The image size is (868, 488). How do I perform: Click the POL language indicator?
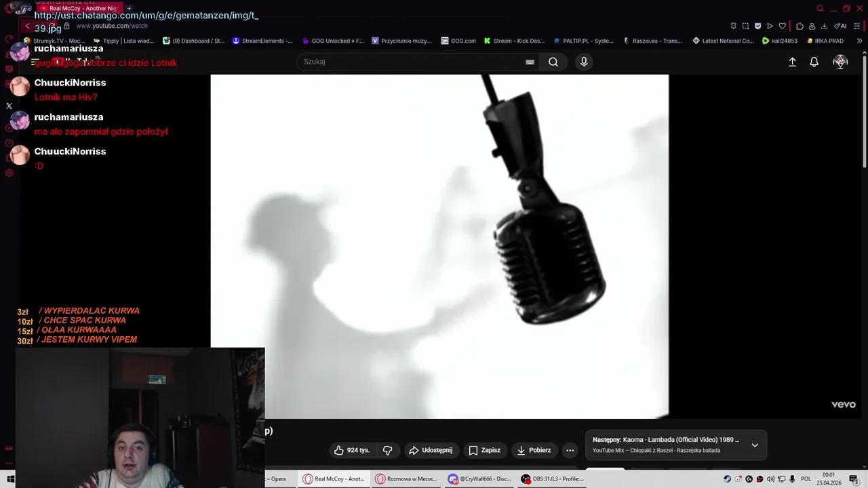(806, 479)
